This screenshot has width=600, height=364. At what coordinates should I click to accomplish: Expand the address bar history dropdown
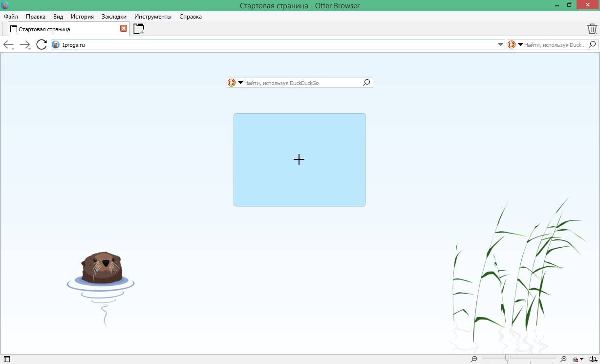point(500,44)
